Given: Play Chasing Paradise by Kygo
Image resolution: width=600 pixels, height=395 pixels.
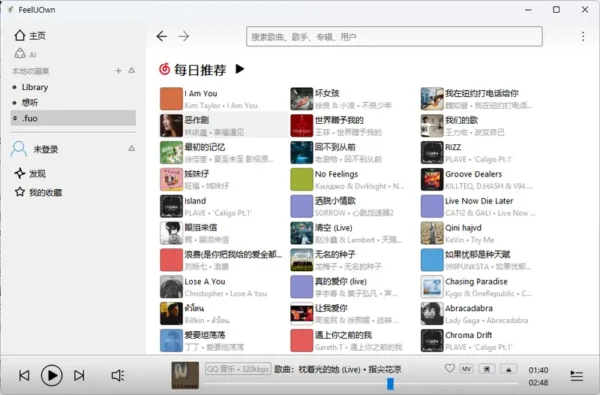Looking at the screenshot, I should [x=484, y=287].
